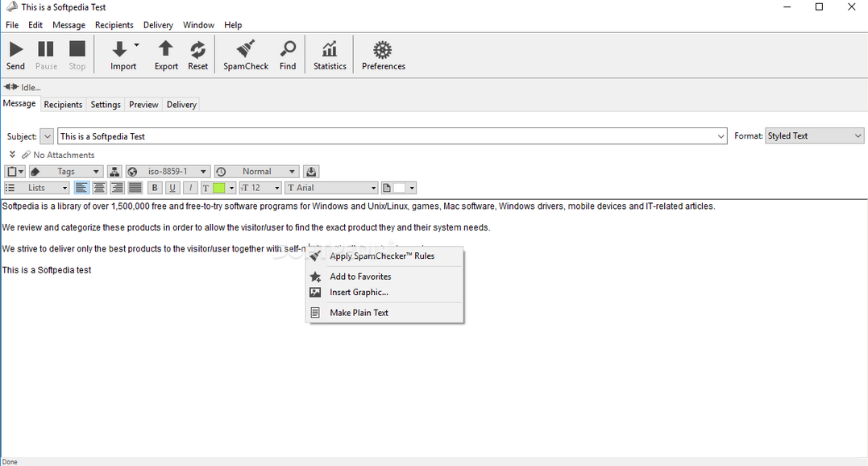Click the download-to-tray icon button
868x466 pixels.
coord(311,172)
